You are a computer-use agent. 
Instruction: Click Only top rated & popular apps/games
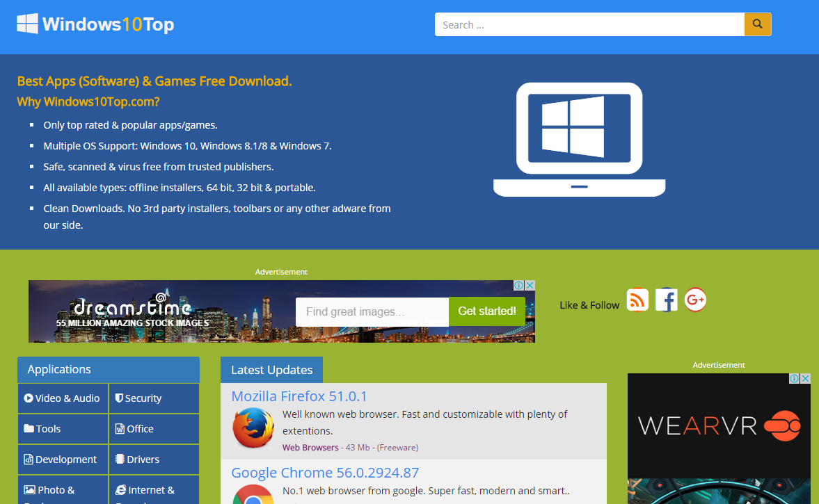coord(131,125)
